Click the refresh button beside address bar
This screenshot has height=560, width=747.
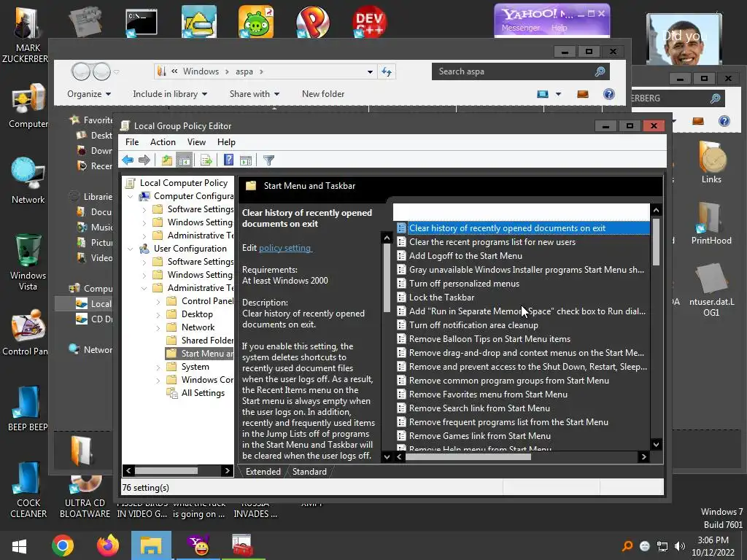click(x=387, y=72)
